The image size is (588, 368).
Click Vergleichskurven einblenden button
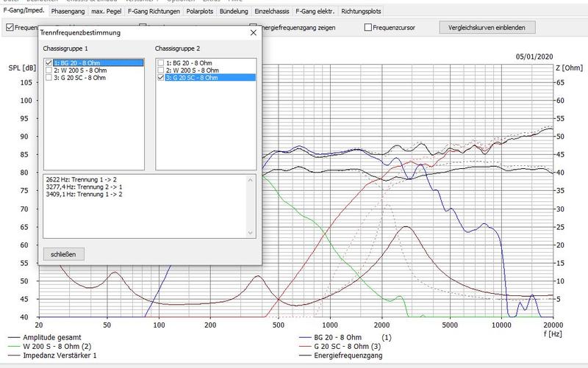pos(487,27)
